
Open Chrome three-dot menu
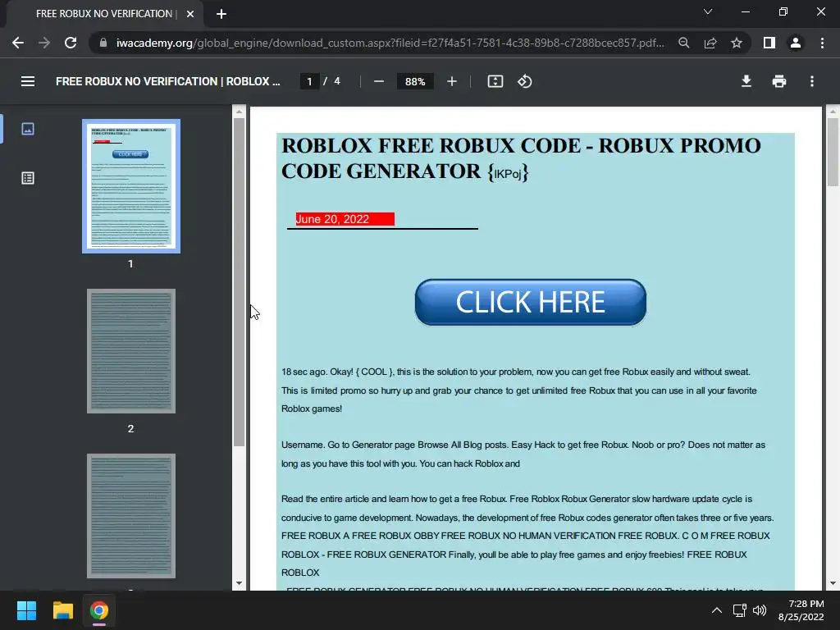(x=822, y=43)
